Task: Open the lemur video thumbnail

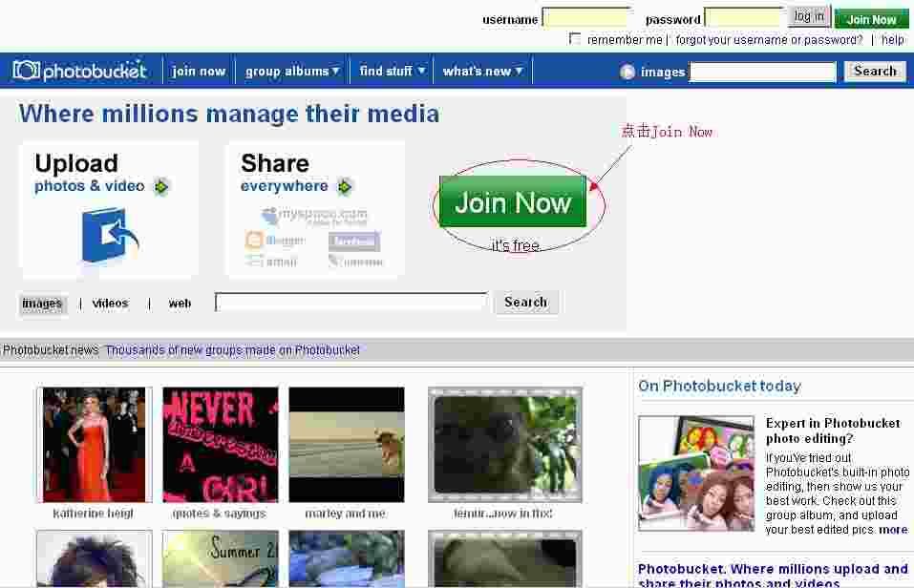Action: 505,445
